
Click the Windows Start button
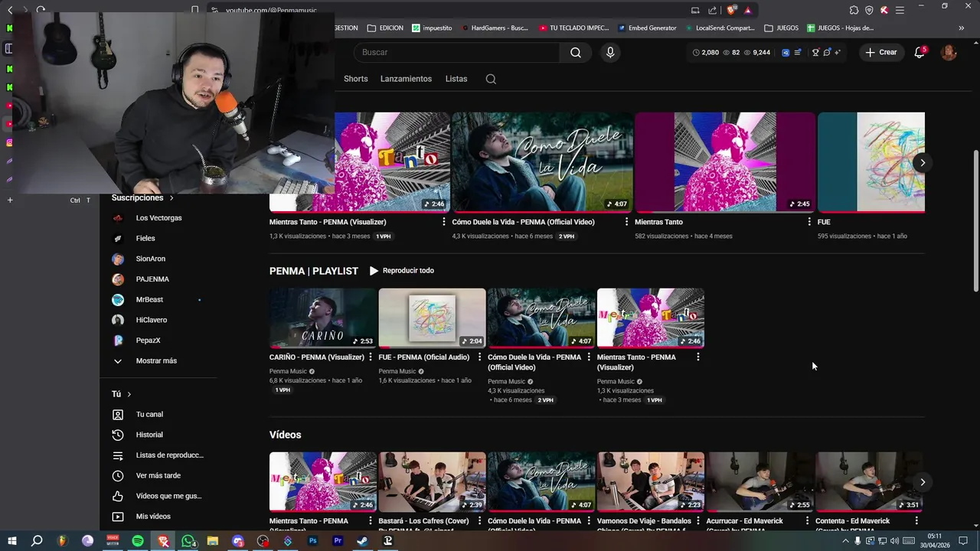pyautogui.click(x=11, y=541)
